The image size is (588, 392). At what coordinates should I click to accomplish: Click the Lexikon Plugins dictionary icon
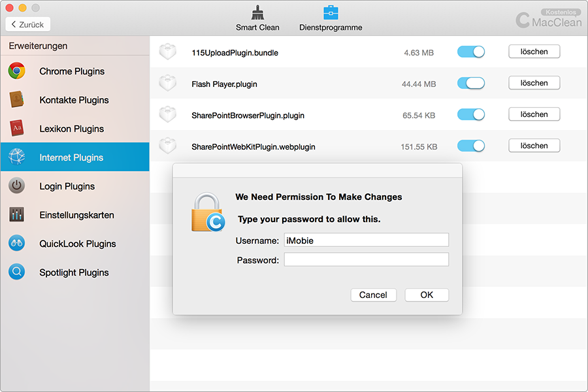pyautogui.click(x=17, y=128)
